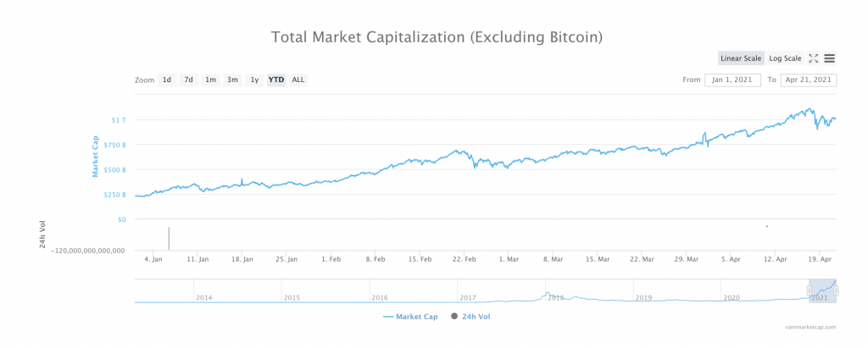Set zoom range to 1d

[x=167, y=80]
